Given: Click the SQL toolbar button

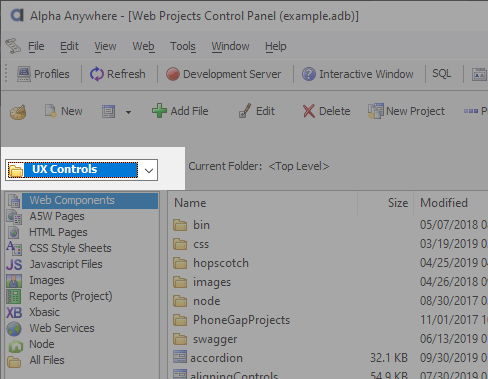Looking at the screenshot, I should [x=442, y=73].
